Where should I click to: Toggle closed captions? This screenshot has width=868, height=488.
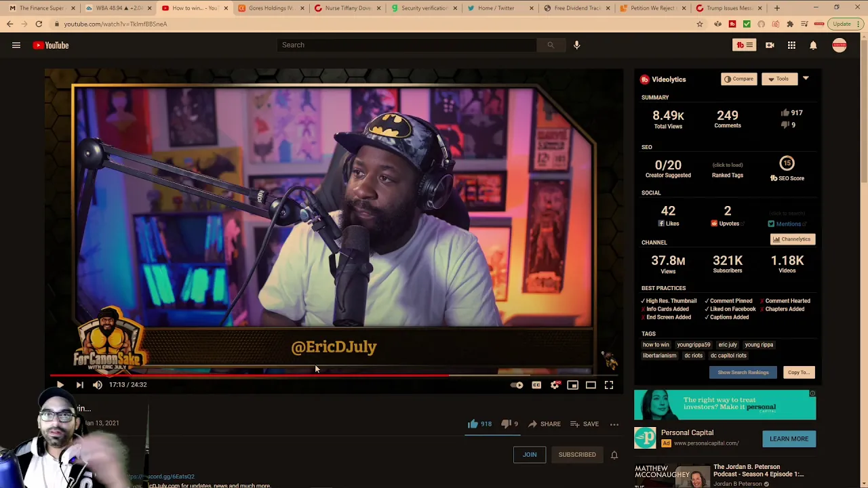tap(536, 385)
